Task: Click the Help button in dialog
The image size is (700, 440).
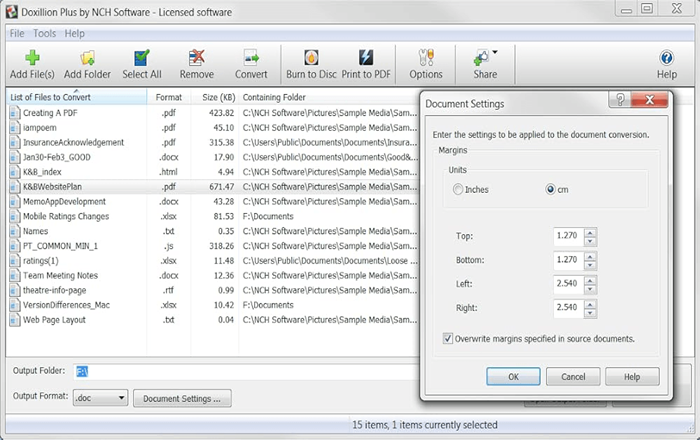Action: pyautogui.click(x=632, y=377)
